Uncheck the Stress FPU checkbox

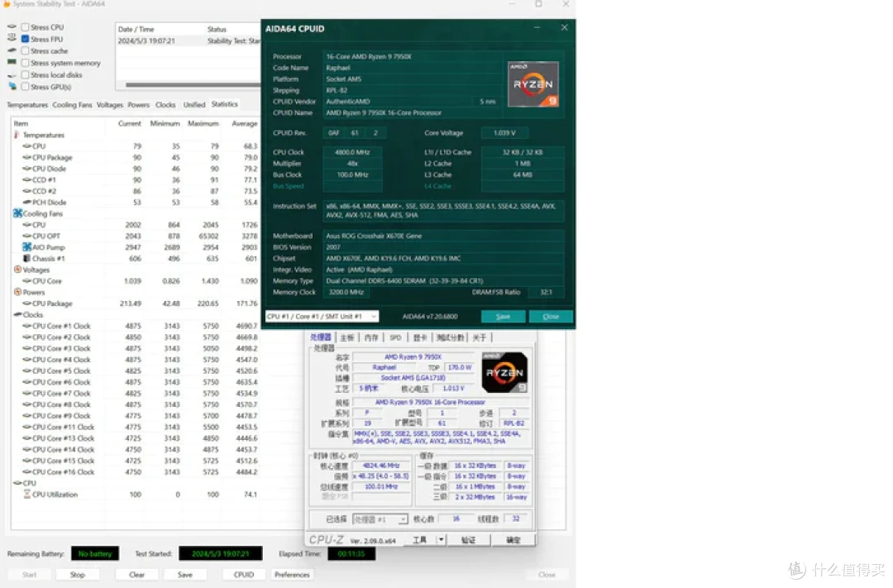pos(25,39)
